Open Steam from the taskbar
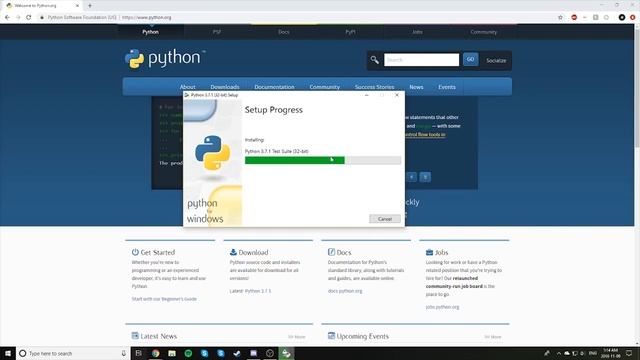 coord(237,353)
